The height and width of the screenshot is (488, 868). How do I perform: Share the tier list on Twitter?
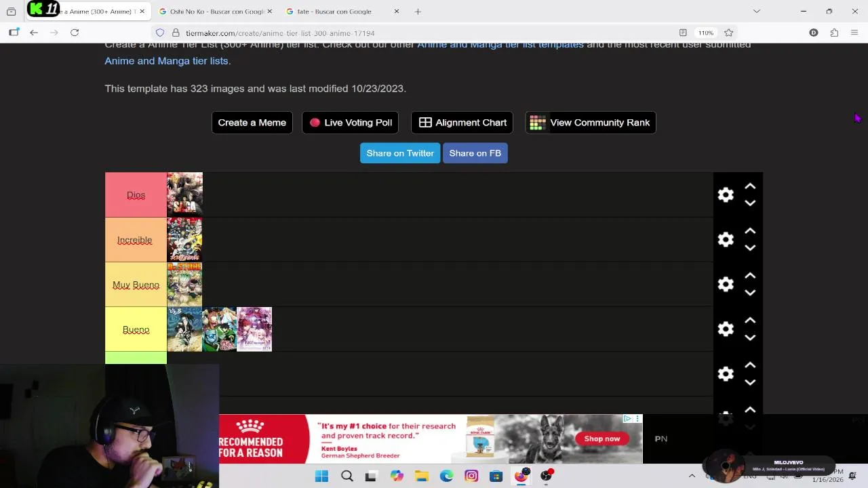tap(400, 153)
